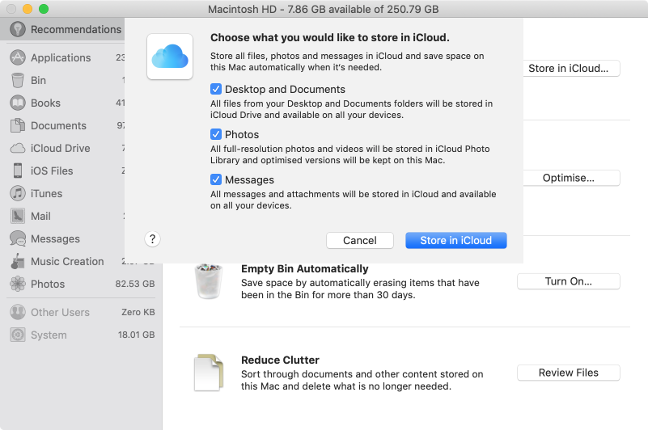Click the iCloud Drive sidebar icon
The image size is (648, 430).
18,148
